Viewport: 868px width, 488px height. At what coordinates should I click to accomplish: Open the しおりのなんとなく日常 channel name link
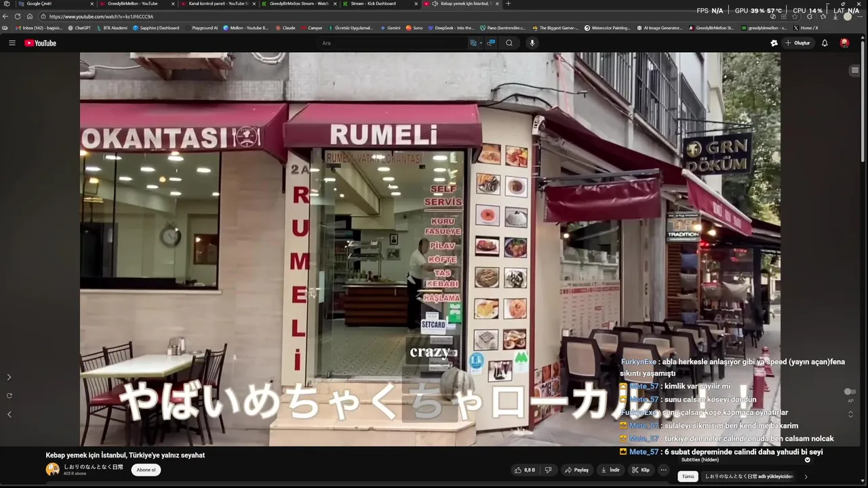click(94, 467)
